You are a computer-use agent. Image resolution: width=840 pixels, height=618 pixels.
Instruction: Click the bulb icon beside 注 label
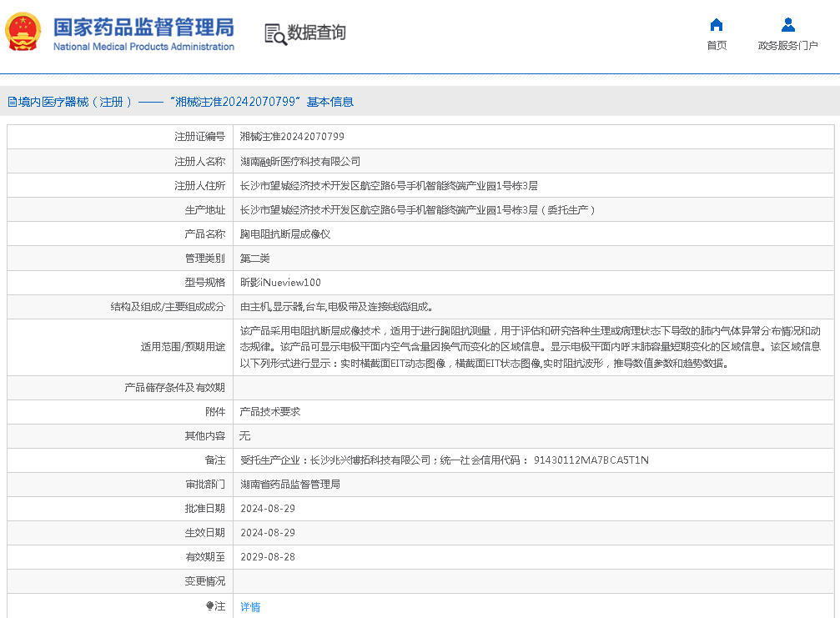209,606
